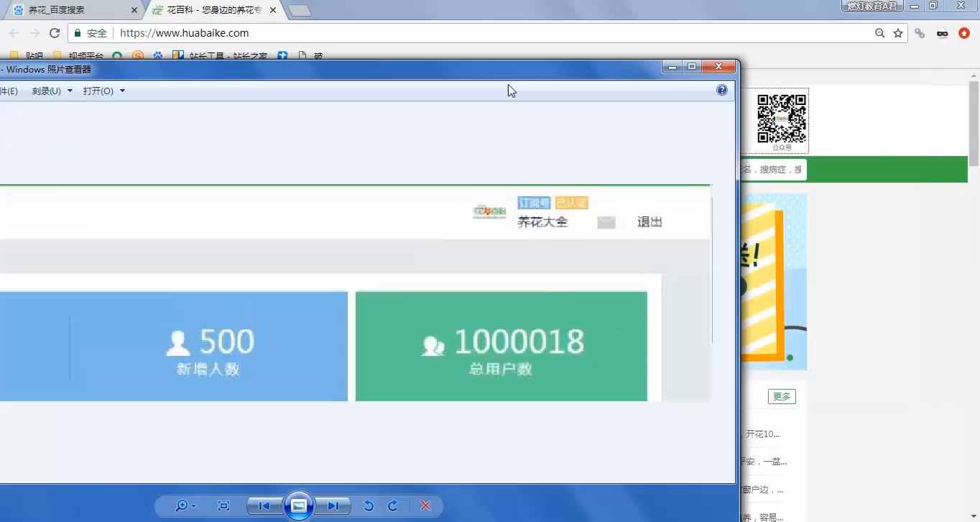Click the 更多 button on the webpage

pos(782,396)
